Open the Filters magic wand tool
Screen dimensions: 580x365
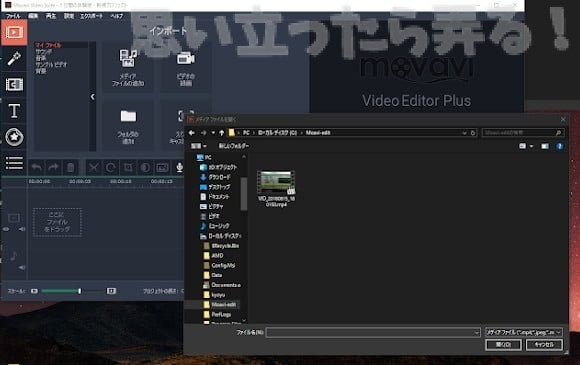click(x=14, y=58)
